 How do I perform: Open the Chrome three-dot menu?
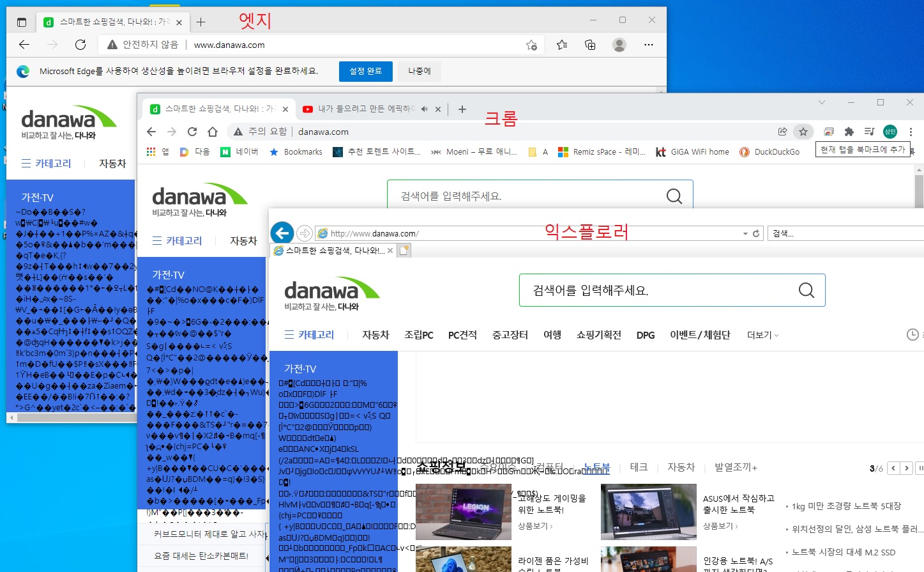pyautogui.click(x=911, y=132)
